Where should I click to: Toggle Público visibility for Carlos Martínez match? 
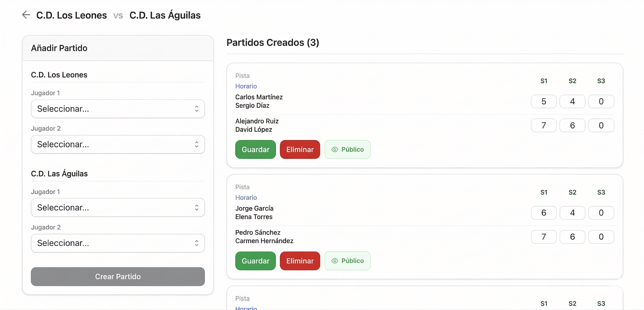click(x=347, y=150)
